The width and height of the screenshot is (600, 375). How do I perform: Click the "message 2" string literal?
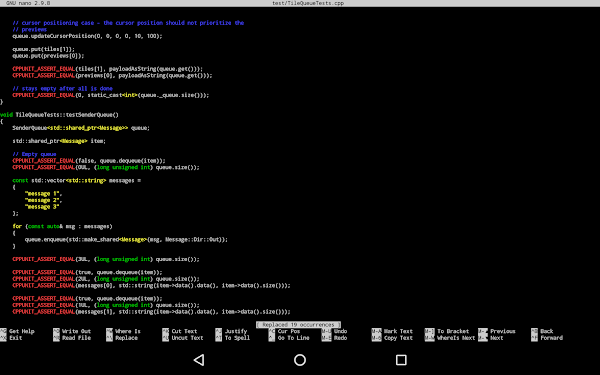42,200
